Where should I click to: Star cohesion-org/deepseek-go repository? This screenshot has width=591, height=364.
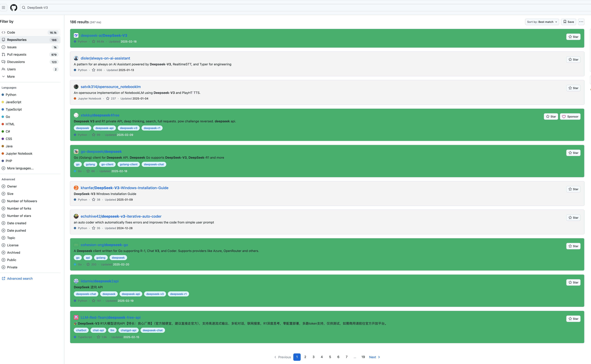[x=573, y=246]
